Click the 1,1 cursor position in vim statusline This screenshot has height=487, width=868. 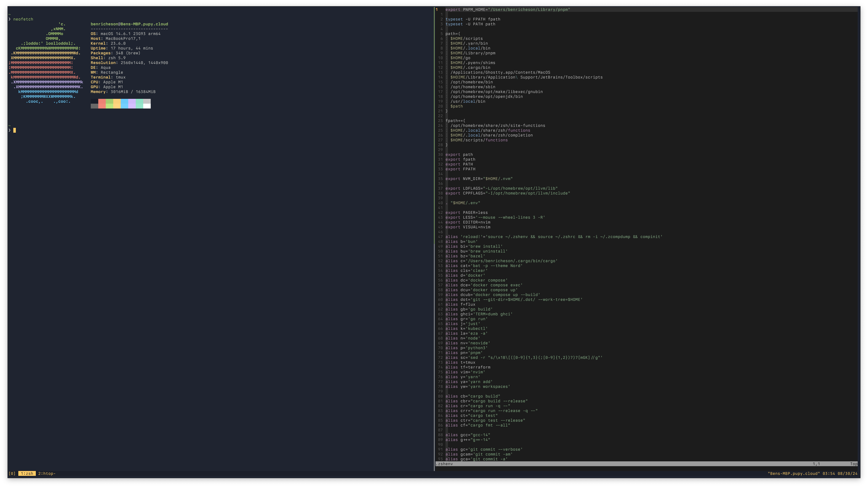pyautogui.click(x=816, y=464)
